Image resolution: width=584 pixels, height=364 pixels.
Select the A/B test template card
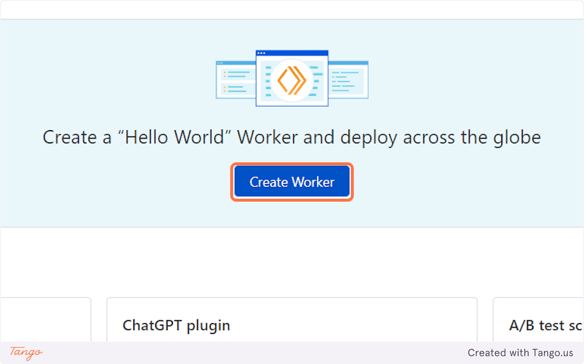click(539, 320)
